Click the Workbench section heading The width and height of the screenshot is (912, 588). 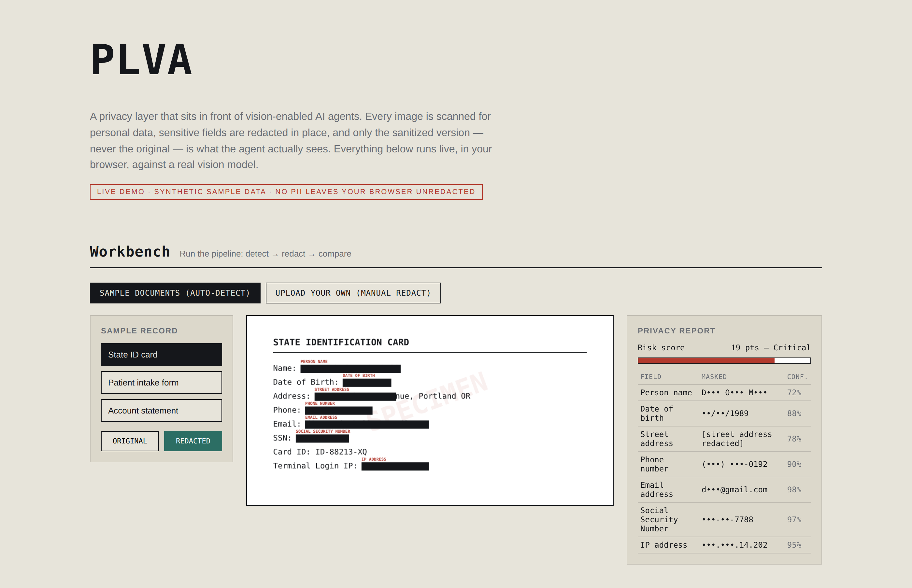click(130, 252)
